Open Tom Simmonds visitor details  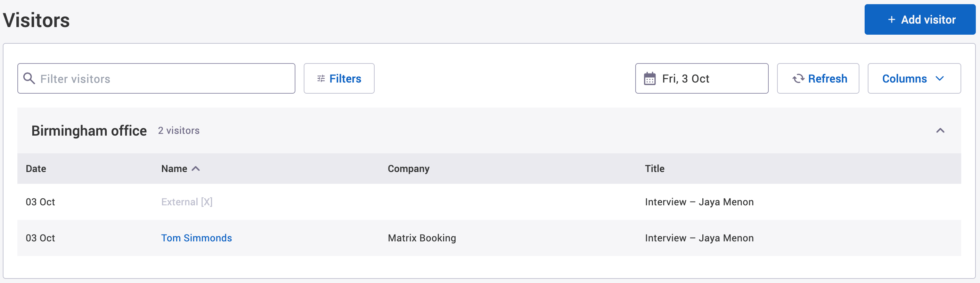coord(196,238)
